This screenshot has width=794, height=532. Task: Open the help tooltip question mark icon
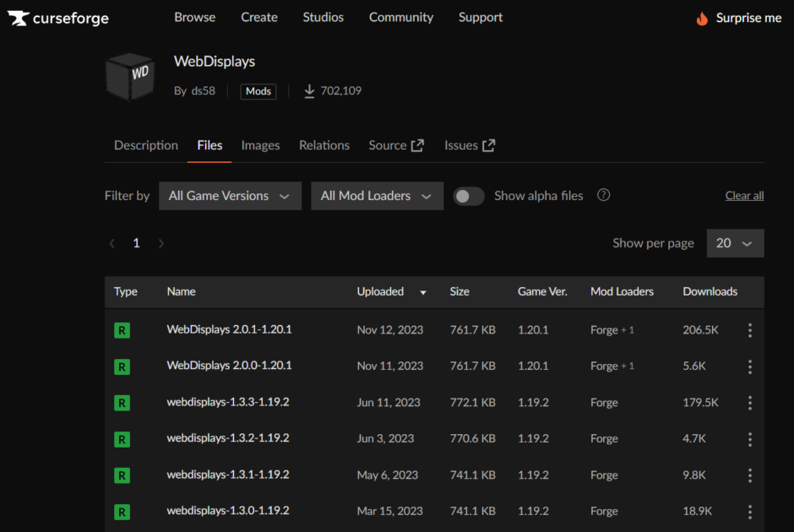point(603,195)
